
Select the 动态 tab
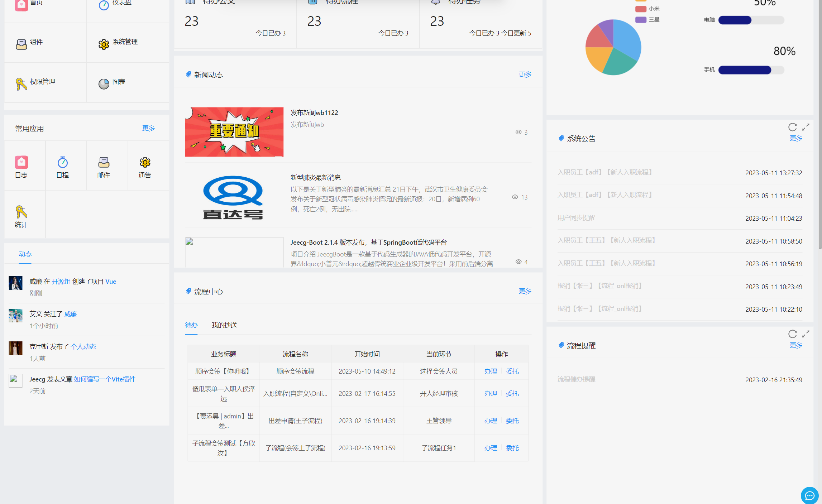(x=25, y=254)
